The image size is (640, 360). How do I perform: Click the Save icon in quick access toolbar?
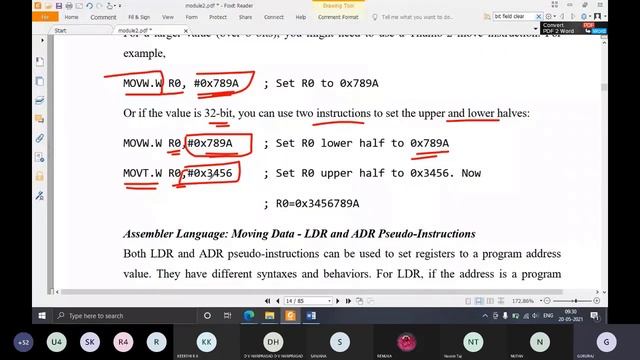pos(59,6)
